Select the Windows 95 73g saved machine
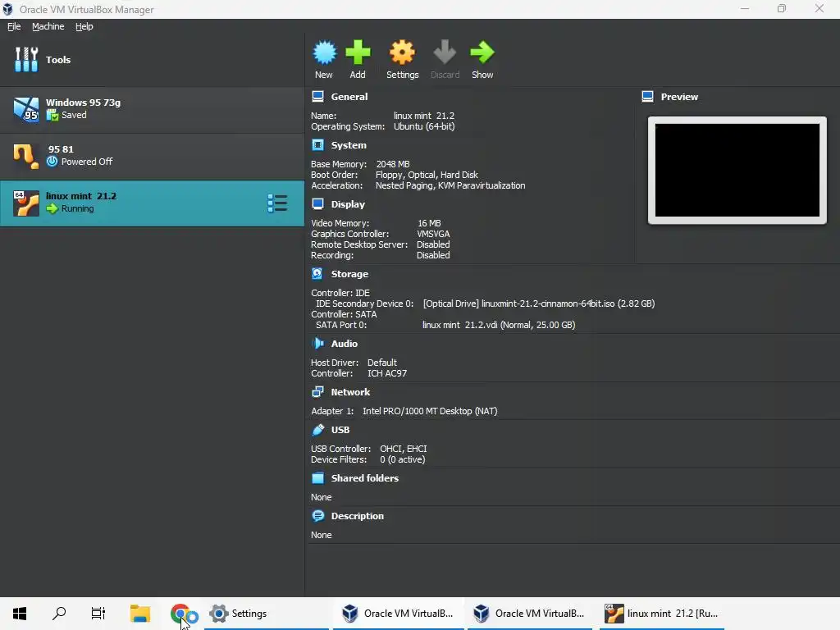The width and height of the screenshot is (840, 630). (152, 109)
